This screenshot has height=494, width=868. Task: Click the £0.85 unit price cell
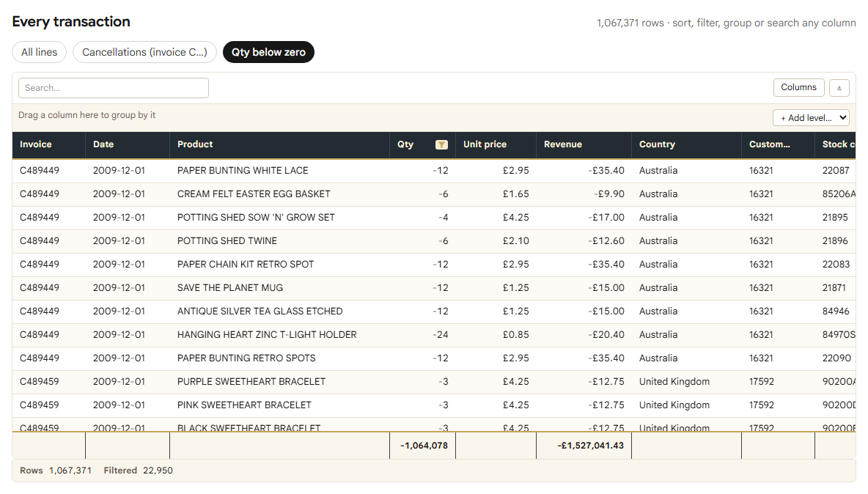pos(496,335)
